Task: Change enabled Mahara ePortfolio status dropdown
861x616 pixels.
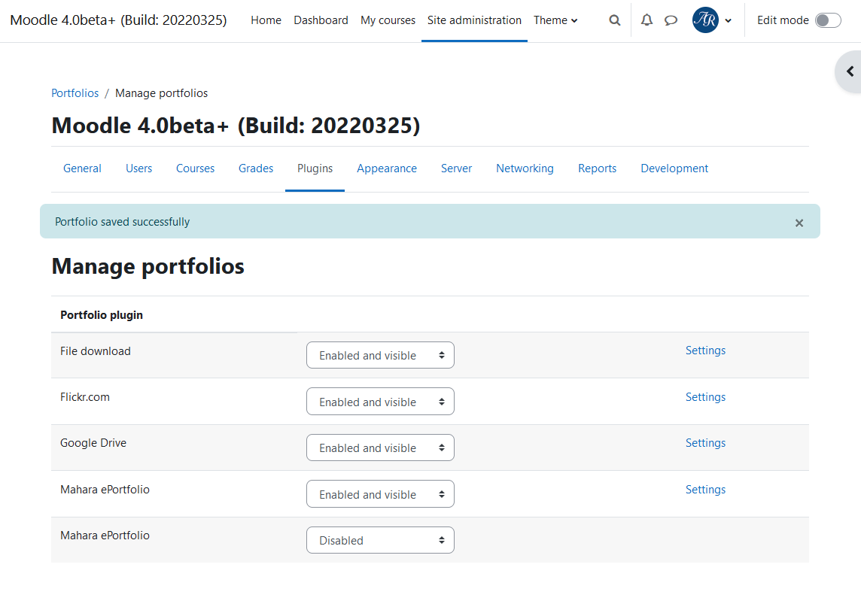Action: (x=380, y=494)
